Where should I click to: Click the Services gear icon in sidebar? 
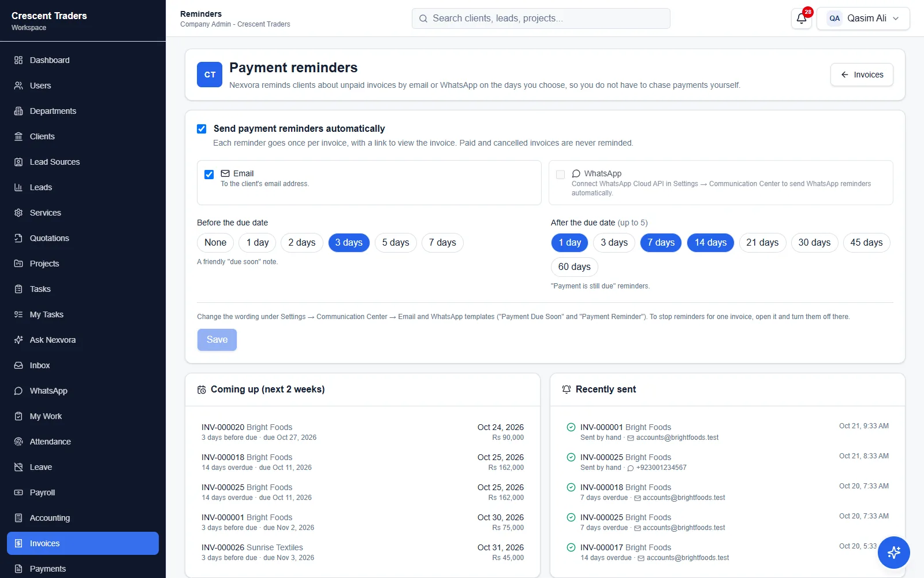click(x=18, y=213)
